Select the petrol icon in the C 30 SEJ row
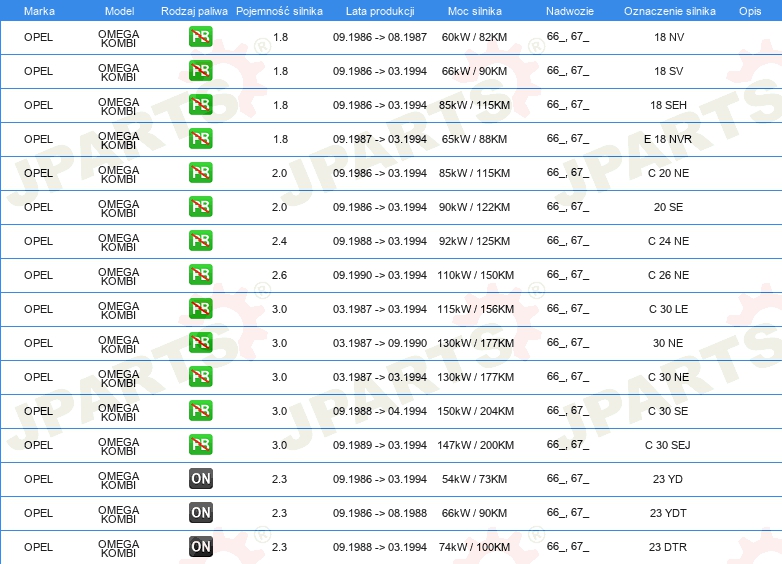Screen dimensions: 782x564 tap(200, 445)
